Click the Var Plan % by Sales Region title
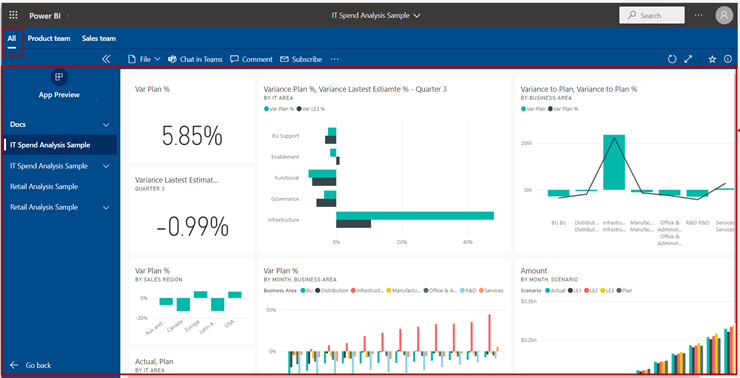This screenshot has height=378, width=740. pyautogui.click(x=152, y=270)
